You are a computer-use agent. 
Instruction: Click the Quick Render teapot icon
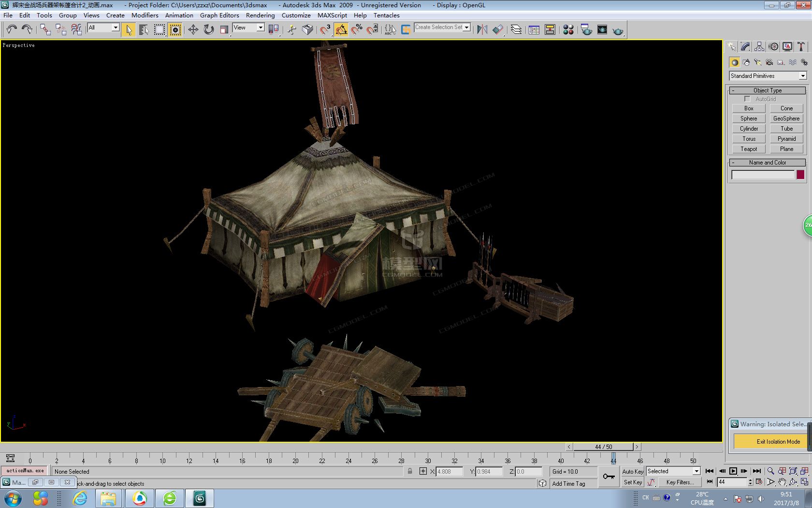coord(618,30)
